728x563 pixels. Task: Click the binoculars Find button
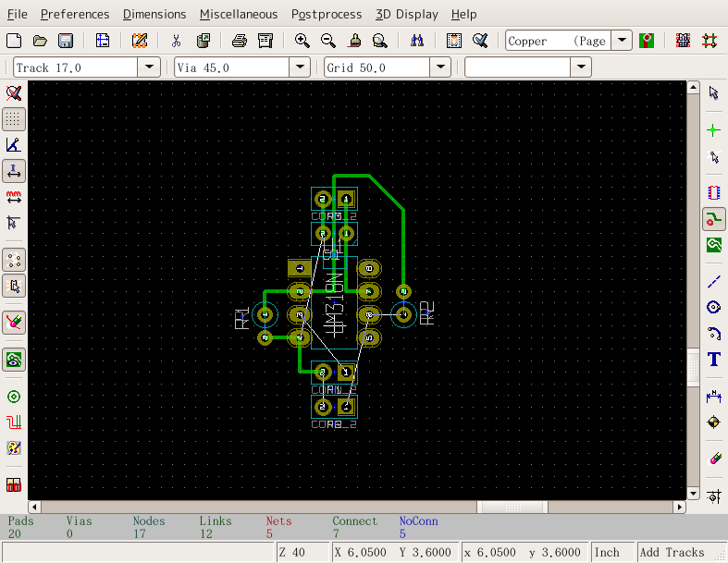pos(416,41)
